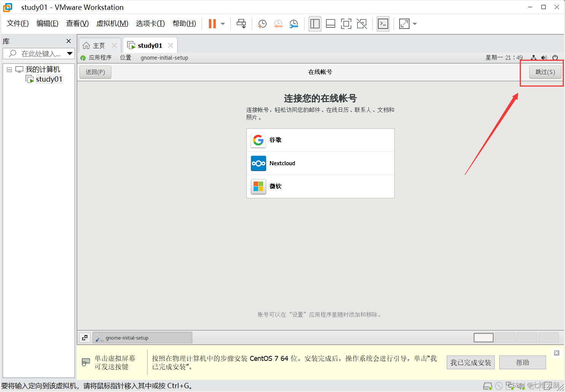Select the second workspace switcher box

(x=505, y=338)
